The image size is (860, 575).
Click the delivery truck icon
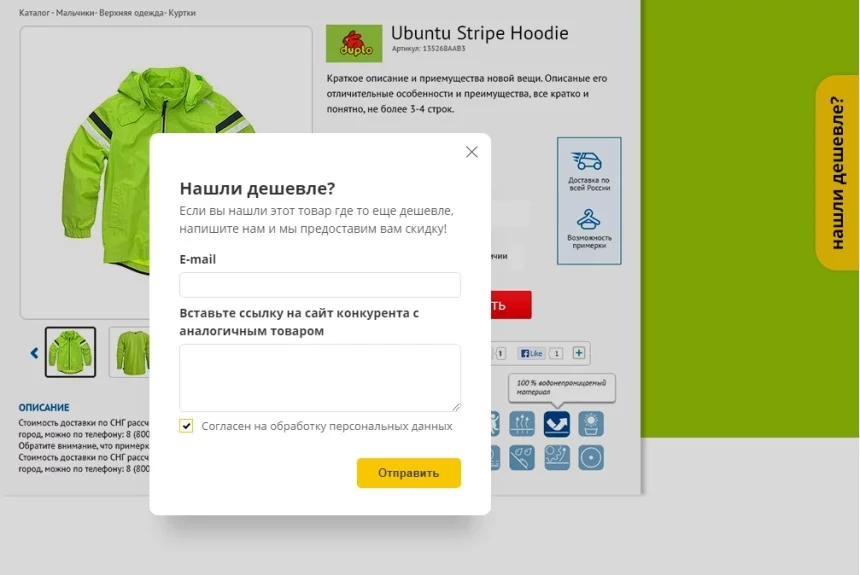[588, 161]
